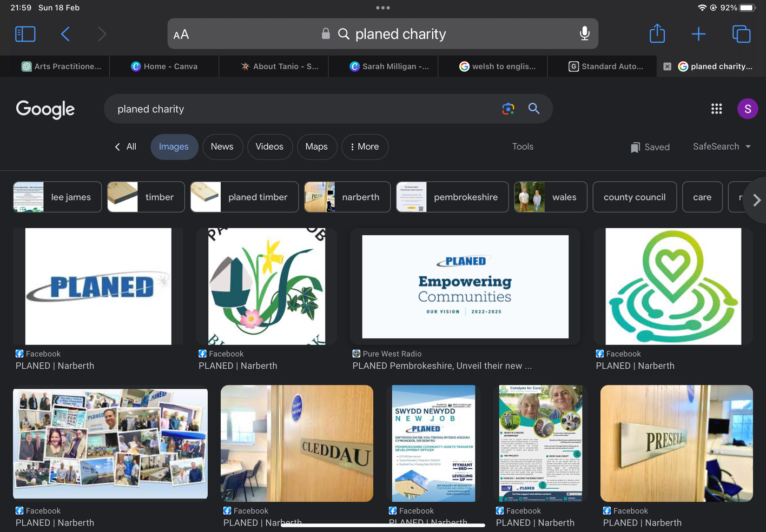Switch to the News results tab
The width and height of the screenshot is (766, 532).
(222, 147)
